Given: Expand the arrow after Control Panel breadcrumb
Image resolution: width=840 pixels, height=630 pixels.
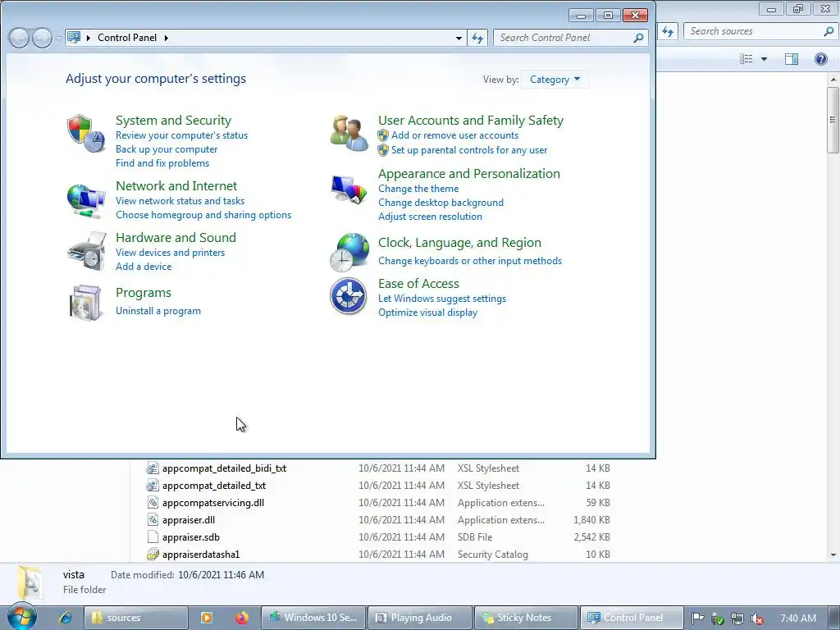Looking at the screenshot, I should tap(166, 38).
